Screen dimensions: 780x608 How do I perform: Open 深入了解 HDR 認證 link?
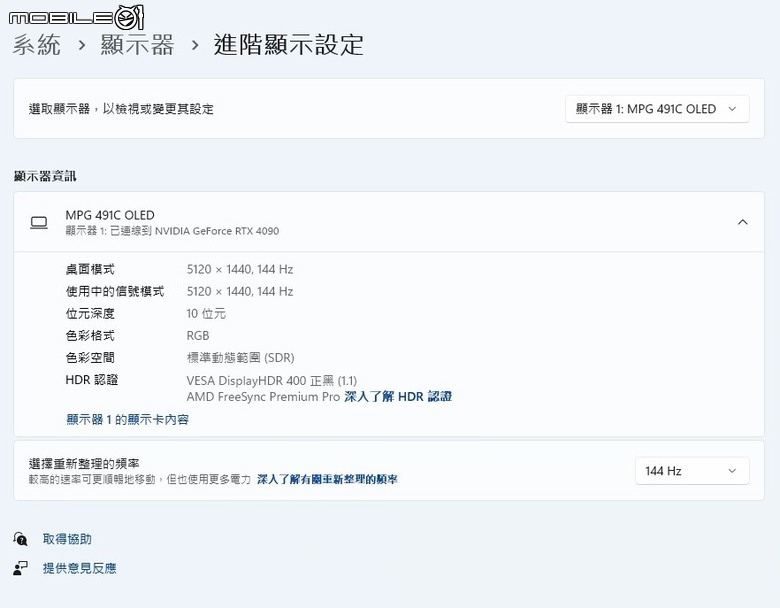(x=398, y=397)
